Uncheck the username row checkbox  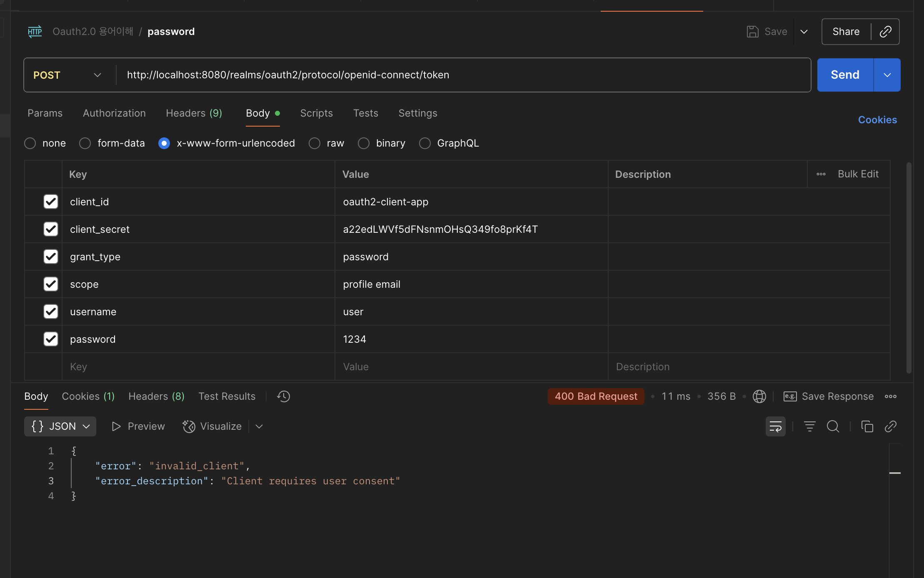click(51, 311)
